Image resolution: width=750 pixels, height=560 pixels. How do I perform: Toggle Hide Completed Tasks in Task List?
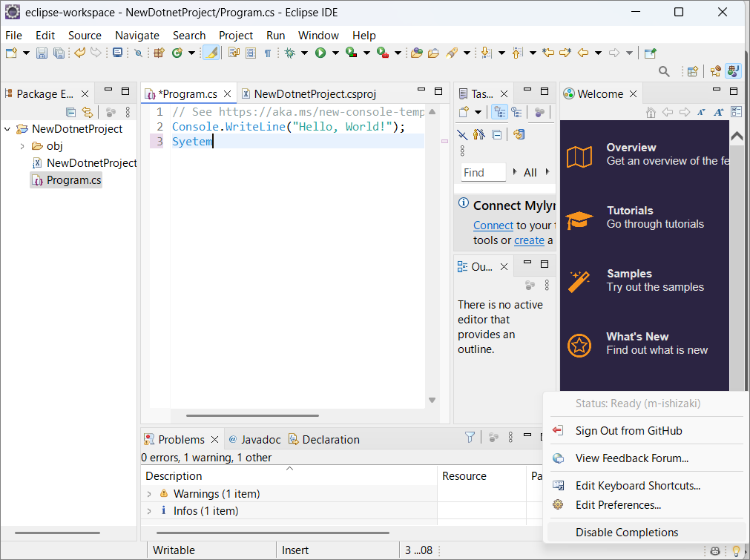(461, 134)
